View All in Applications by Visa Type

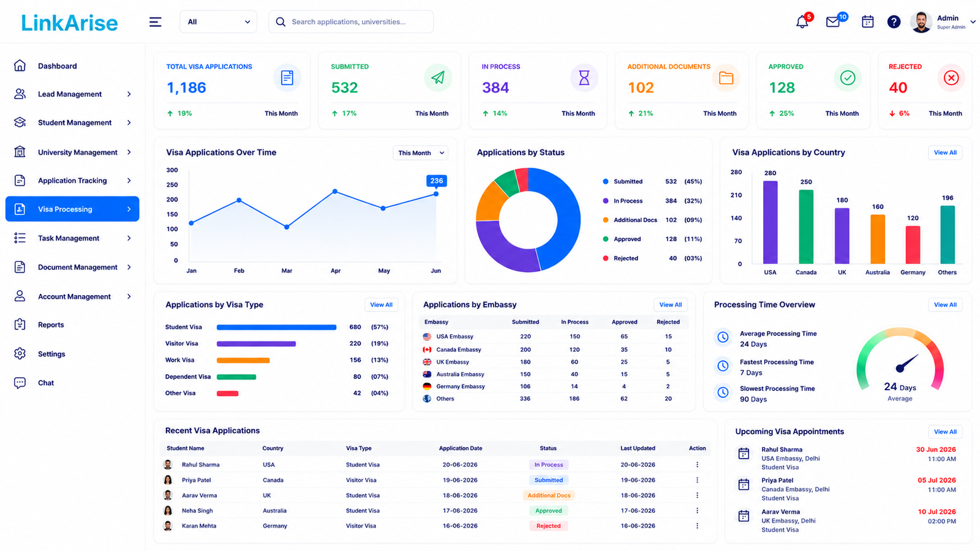pos(381,305)
